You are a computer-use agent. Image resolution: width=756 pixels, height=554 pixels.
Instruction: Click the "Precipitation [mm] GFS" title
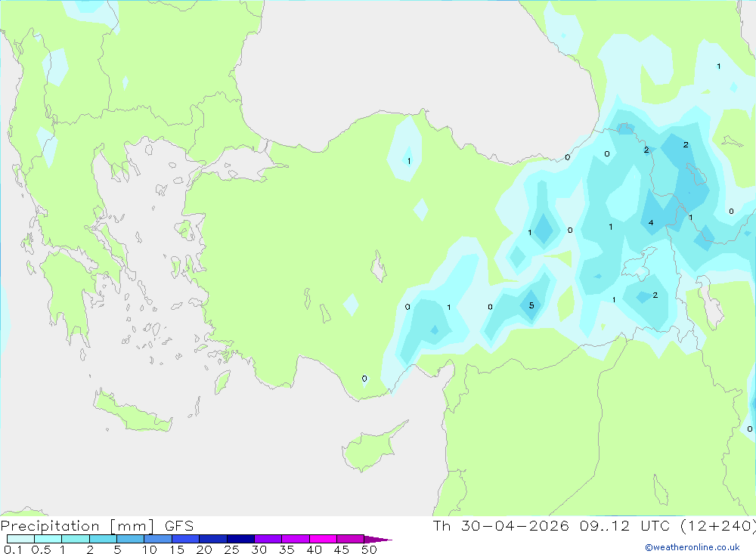pos(97,525)
